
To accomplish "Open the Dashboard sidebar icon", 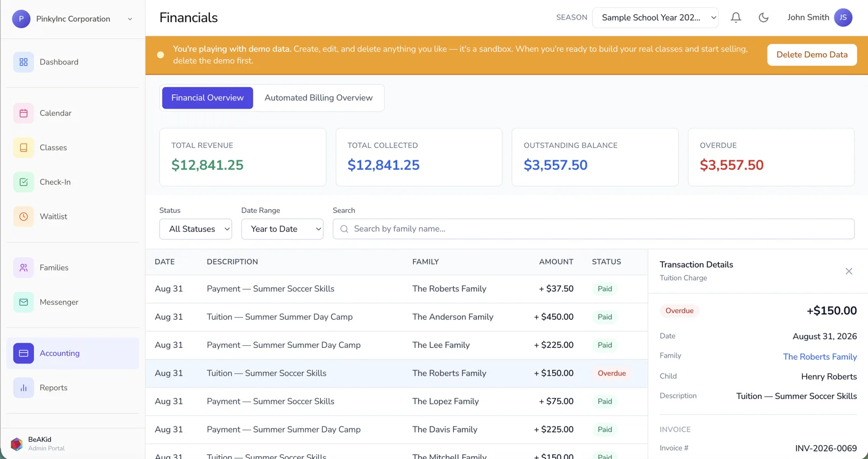I will click(23, 62).
